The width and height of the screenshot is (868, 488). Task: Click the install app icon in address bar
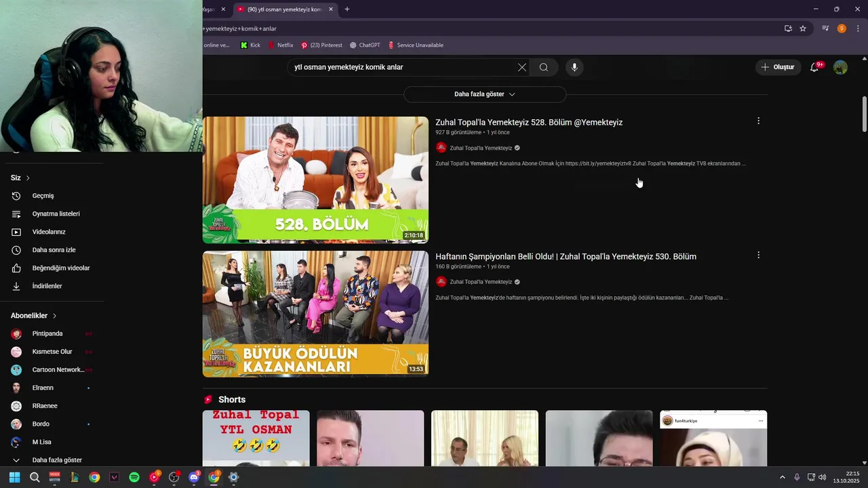coord(788,28)
